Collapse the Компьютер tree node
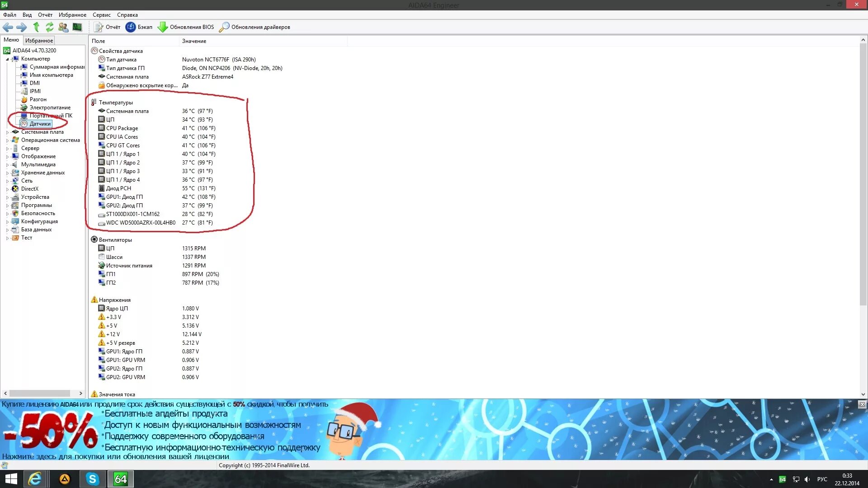This screenshot has width=868, height=488. coord(7,59)
